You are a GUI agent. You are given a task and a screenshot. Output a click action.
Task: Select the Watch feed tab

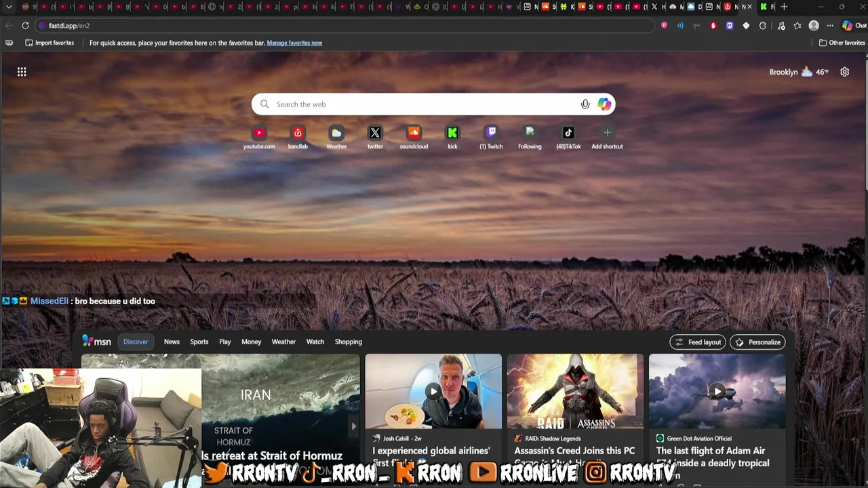tap(315, 342)
